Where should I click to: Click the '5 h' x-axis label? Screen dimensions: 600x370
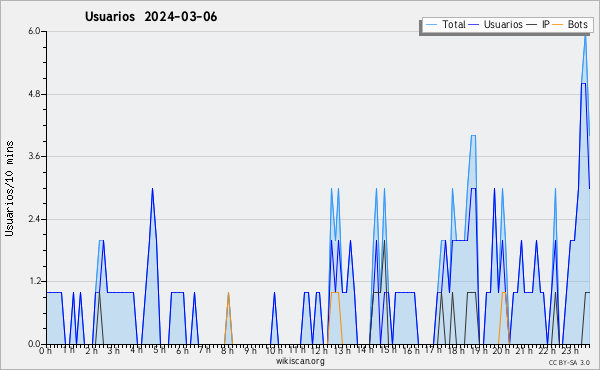[159, 350]
